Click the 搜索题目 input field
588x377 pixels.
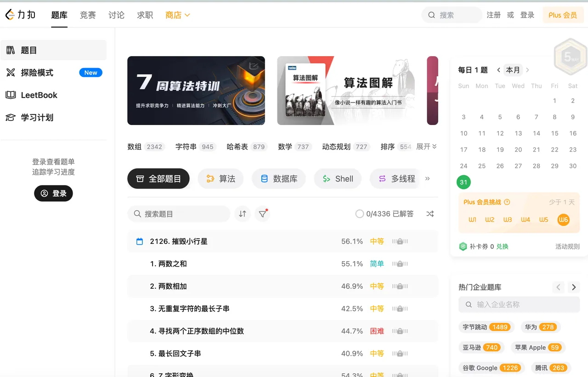pyautogui.click(x=179, y=214)
